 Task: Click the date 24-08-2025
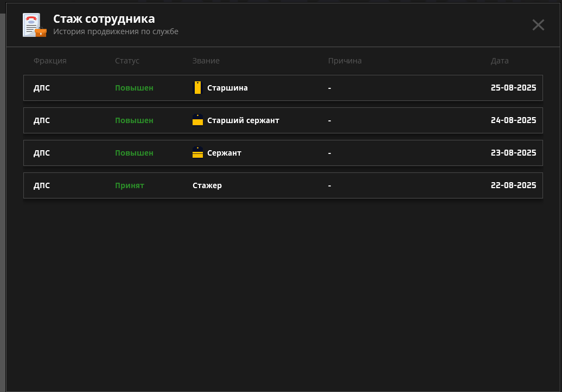pos(513,120)
